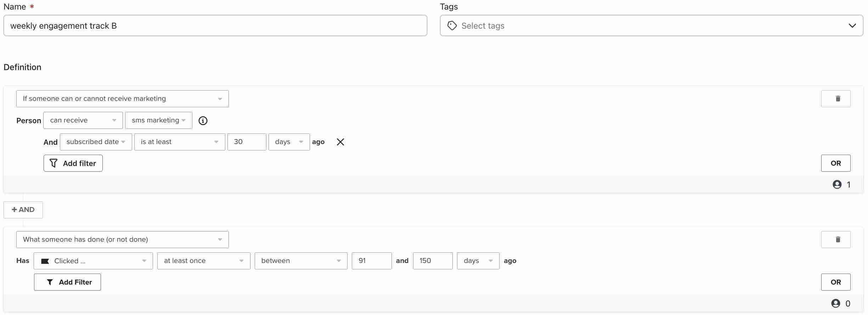Open the 'between' timeframe dropdown
This screenshot has width=868, height=315.
[x=300, y=261]
